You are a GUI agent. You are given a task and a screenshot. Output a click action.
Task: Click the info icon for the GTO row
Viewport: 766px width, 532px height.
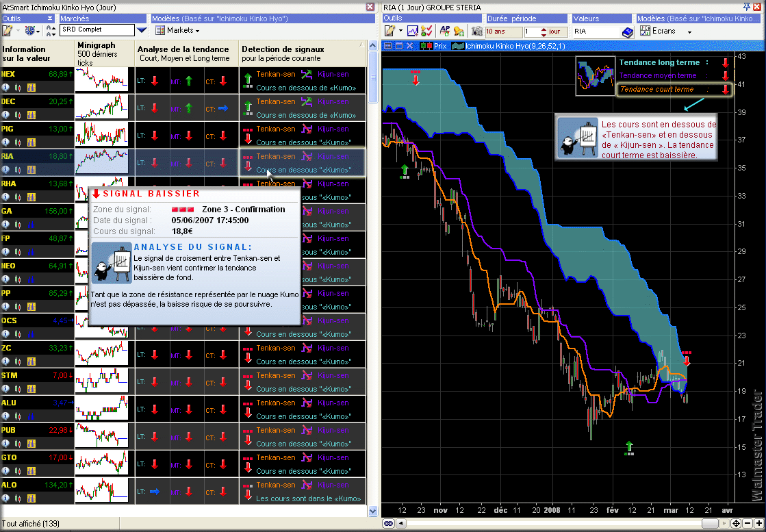[6, 470]
